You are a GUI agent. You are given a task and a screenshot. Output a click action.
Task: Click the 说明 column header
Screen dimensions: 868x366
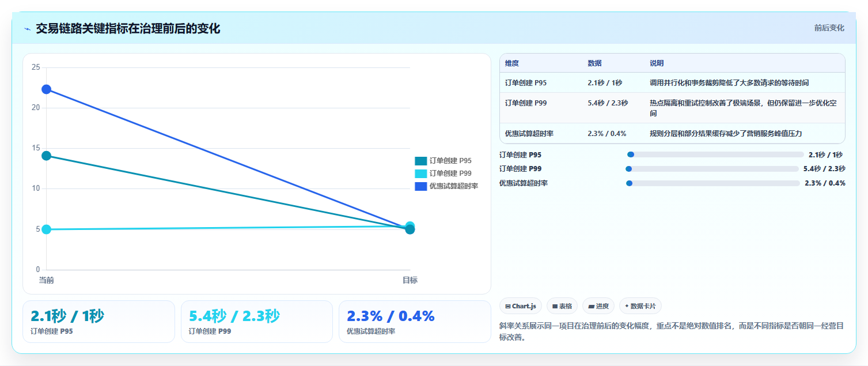(657, 63)
